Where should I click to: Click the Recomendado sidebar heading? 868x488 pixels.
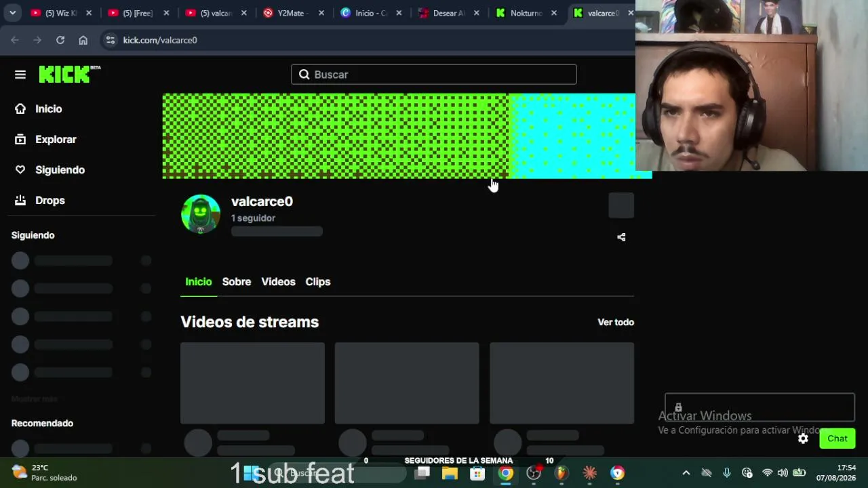[x=42, y=423]
